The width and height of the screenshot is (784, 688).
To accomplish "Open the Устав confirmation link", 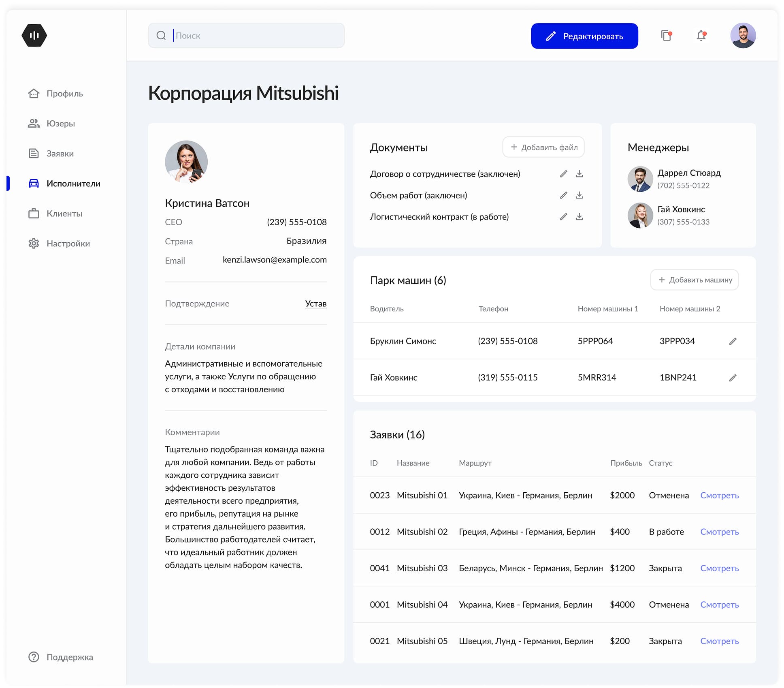I will click(x=315, y=303).
